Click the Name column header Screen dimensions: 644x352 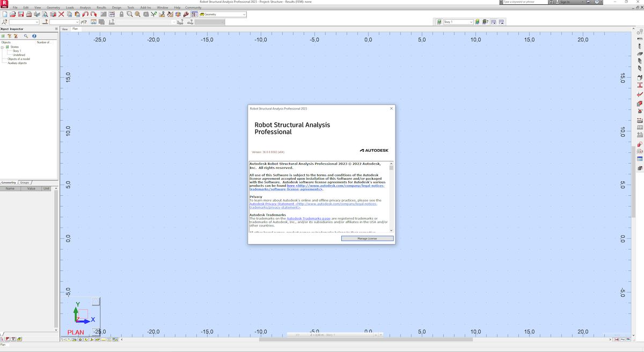coord(10,188)
